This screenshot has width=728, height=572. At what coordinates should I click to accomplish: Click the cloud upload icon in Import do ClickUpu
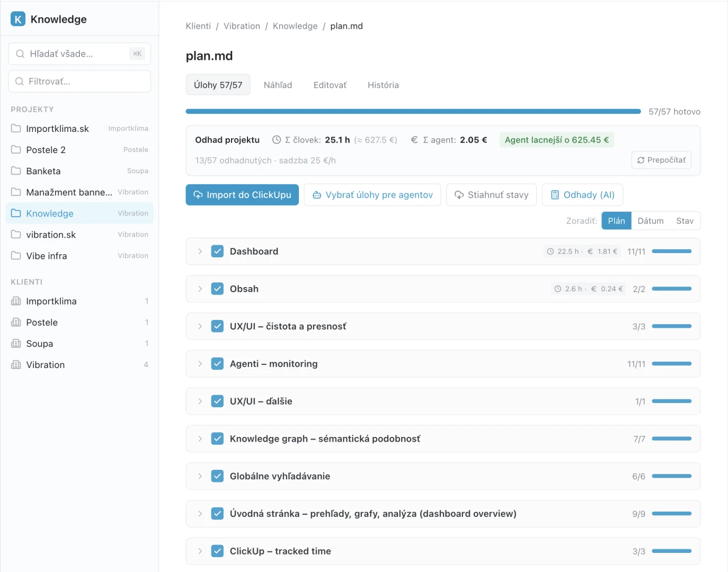click(x=198, y=195)
